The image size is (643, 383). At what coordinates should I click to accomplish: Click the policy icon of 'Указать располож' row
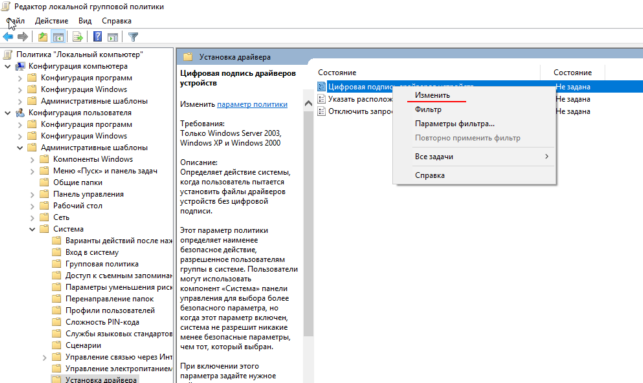coord(322,99)
